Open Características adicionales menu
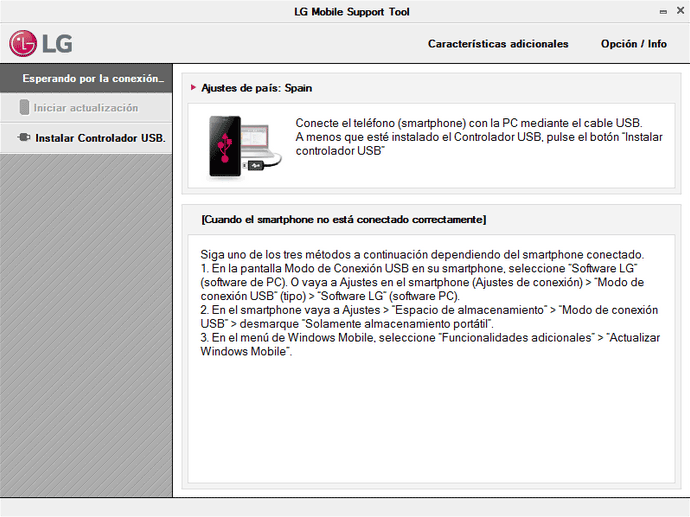The image size is (690, 517). click(498, 44)
